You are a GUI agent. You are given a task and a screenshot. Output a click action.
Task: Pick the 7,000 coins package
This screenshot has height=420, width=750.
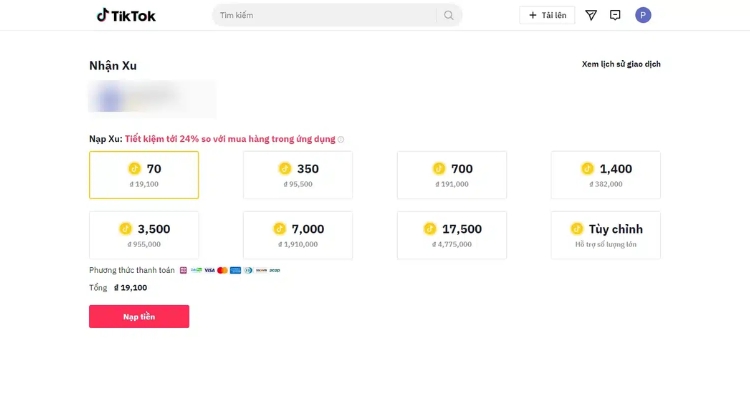click(298, 235)
